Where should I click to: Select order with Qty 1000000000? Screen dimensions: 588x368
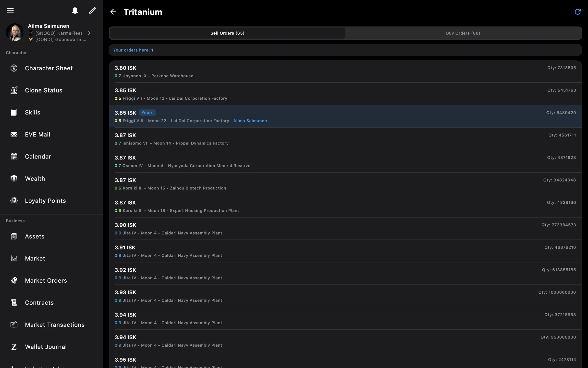coord(345,296)
